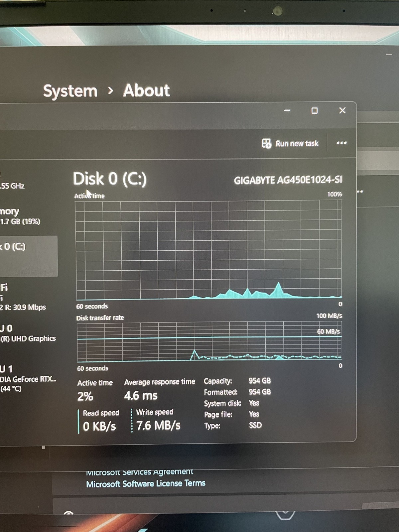Select GPU 0 UHD Graphics entry
The width and height of the screenshot is (399, 532).
(x=28, y=333)
